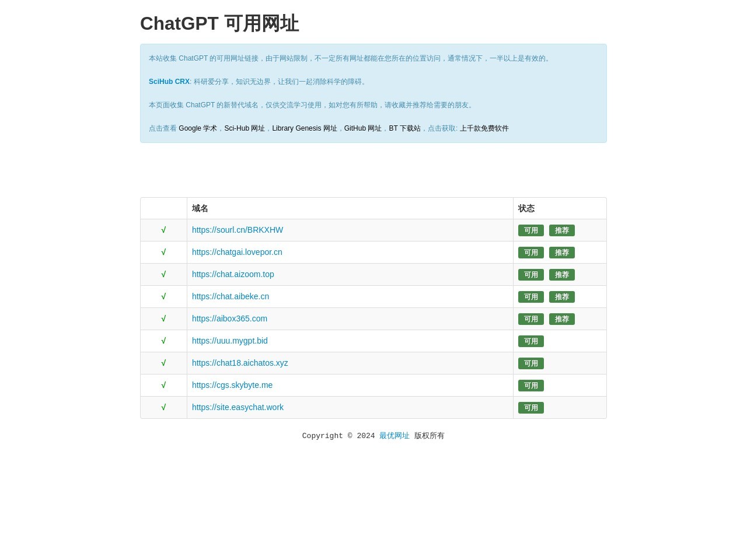Click the SciHub CRX link
747x560 pixels.
pos(169,82)
